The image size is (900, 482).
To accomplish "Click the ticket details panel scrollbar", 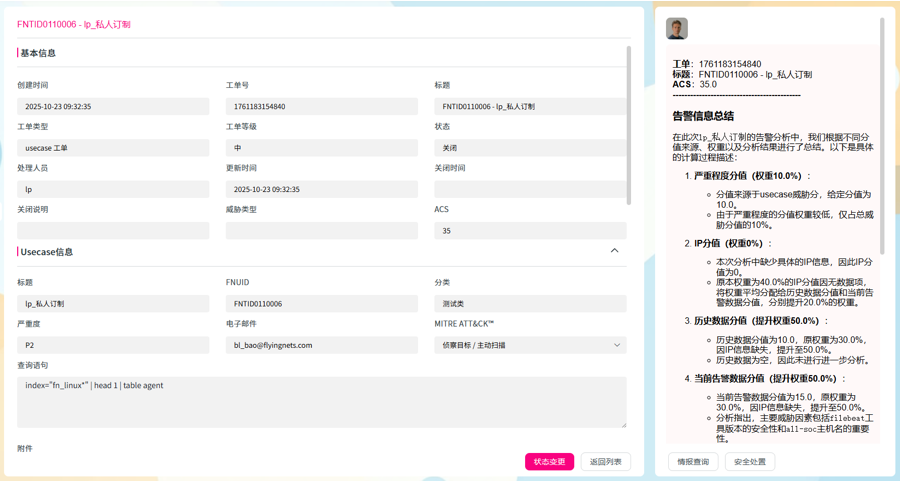I will (x=629, y=125).
